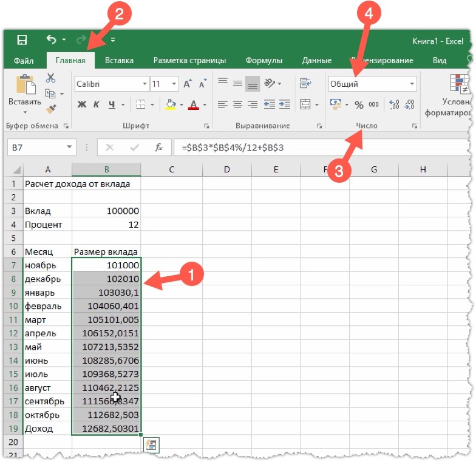Select the column B header
Screen dimensions: 476x462
coord(106,169)
